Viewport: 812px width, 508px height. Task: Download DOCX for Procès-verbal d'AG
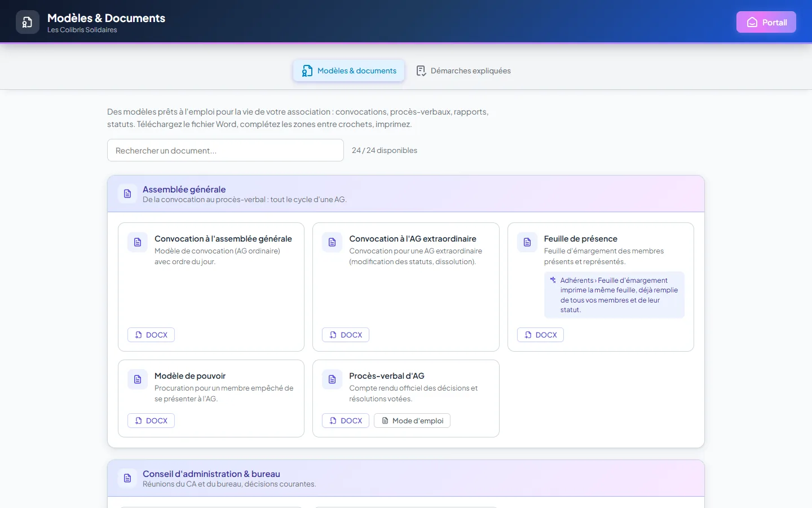pyautogui.click(x=346, y=421)
